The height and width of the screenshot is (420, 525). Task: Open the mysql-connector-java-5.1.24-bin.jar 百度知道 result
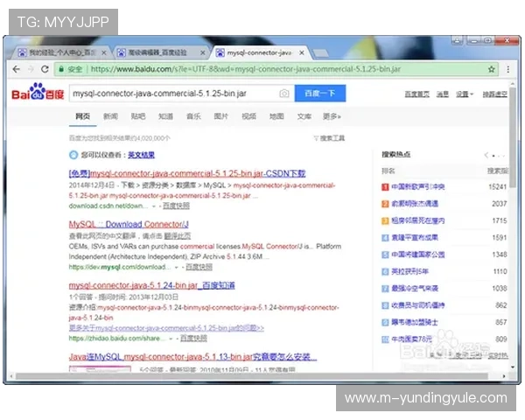[x=151, y=285]
